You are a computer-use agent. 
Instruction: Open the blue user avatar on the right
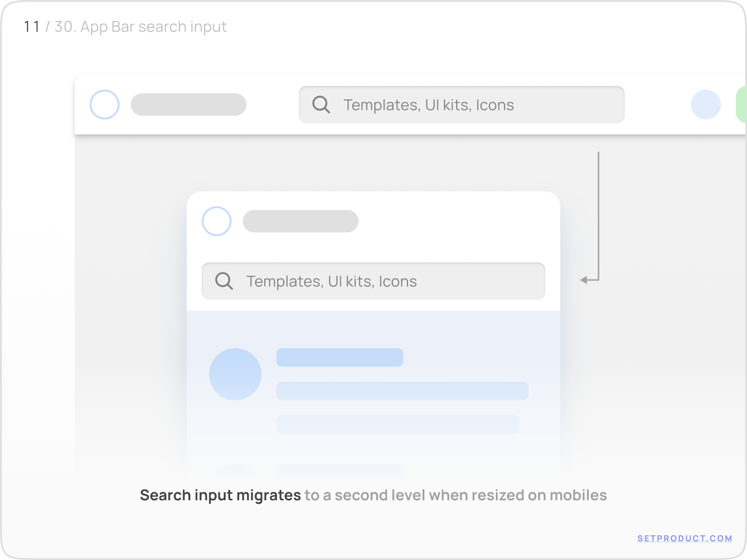click(706, 105)
